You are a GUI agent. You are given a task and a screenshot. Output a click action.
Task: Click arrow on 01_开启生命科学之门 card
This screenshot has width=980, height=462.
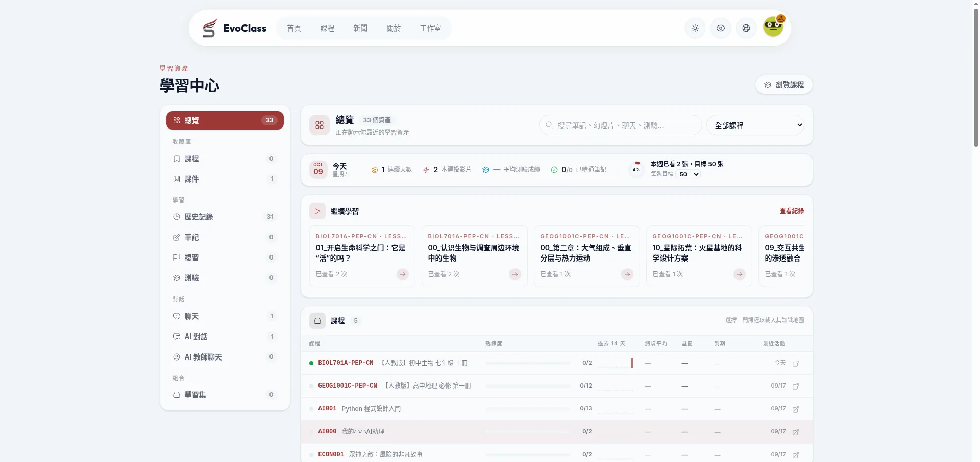pos(403,274)
